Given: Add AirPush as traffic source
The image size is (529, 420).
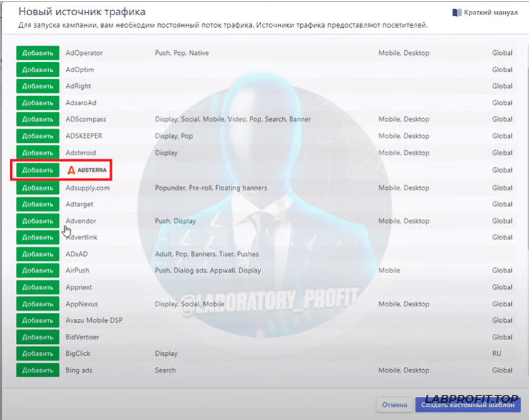Looking at the screenshot, I should pyautogui.click(x=38, y=271).
